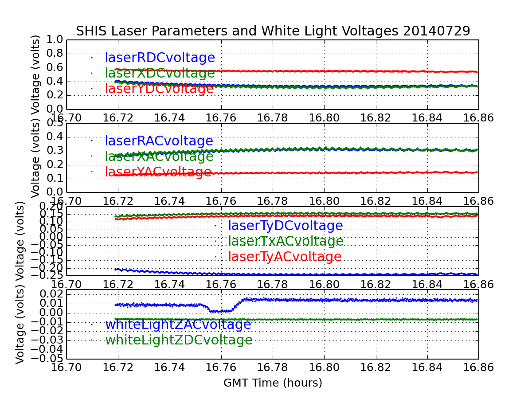The width and height of the screenshot is (532, 399).
Task: Click the red laserTyACvoltage legend label
Action: 285,257
